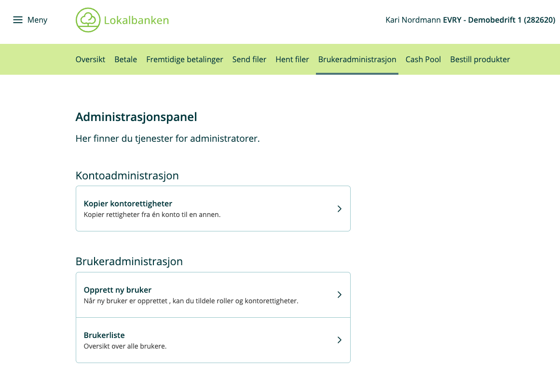Screen dimensions: 560x392
Task: Click the chevron beside Brukerliste
Action: [x=339, y=340]
